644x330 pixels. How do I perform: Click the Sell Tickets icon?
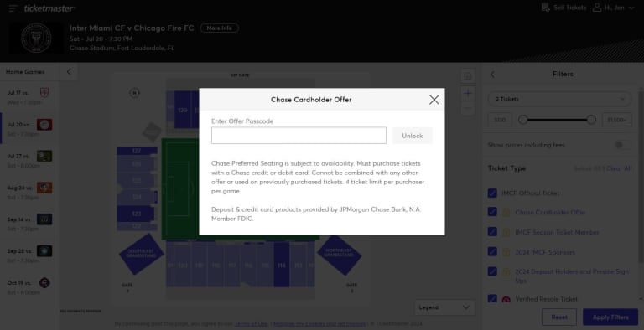[x=545, y=8]
